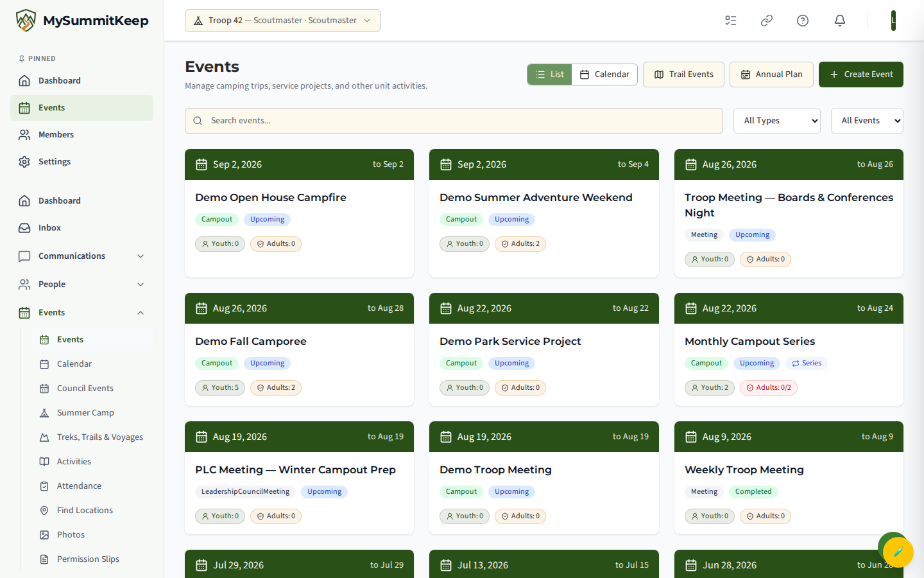
Task: Switch to Calendar view
Action: 604,74
